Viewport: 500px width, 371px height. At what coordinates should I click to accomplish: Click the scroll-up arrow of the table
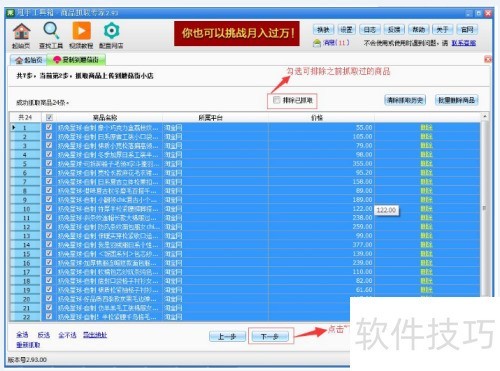pos(484,117)
